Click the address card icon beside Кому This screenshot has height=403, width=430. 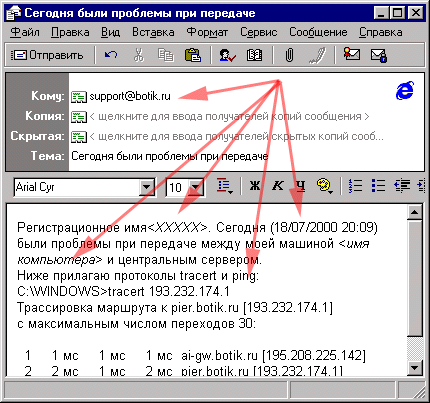click(79, 97)
